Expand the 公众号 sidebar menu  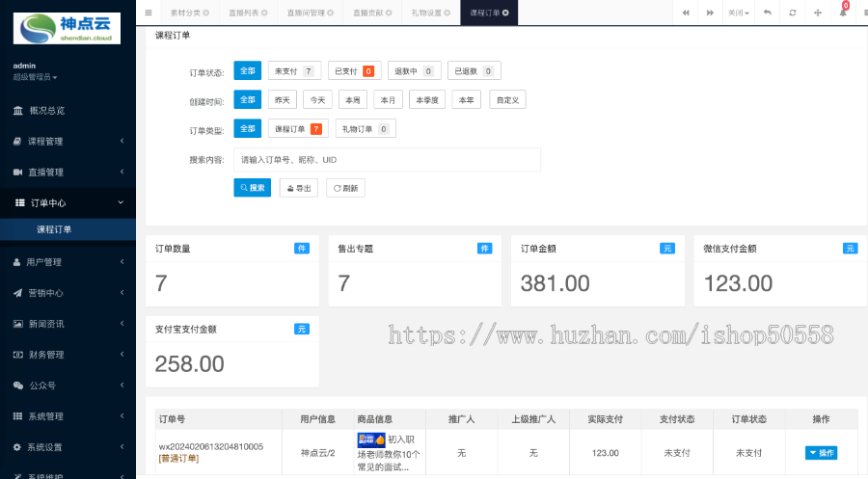68,386
